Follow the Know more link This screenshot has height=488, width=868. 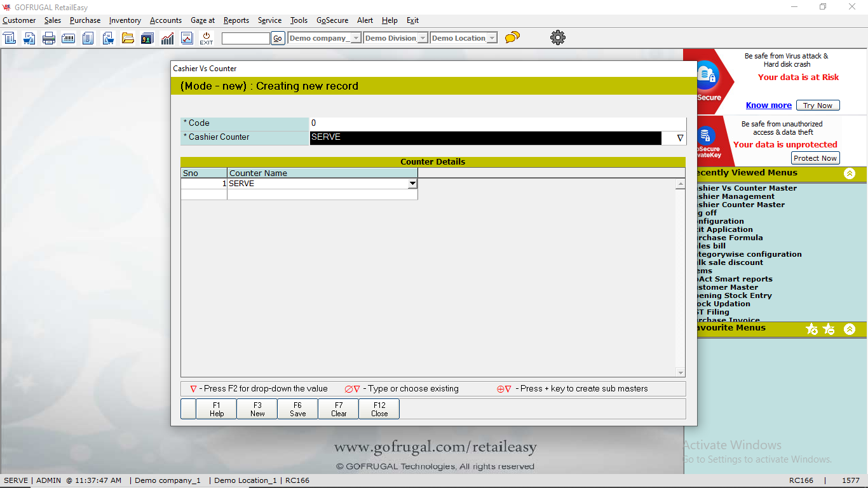tap(769, 105)
